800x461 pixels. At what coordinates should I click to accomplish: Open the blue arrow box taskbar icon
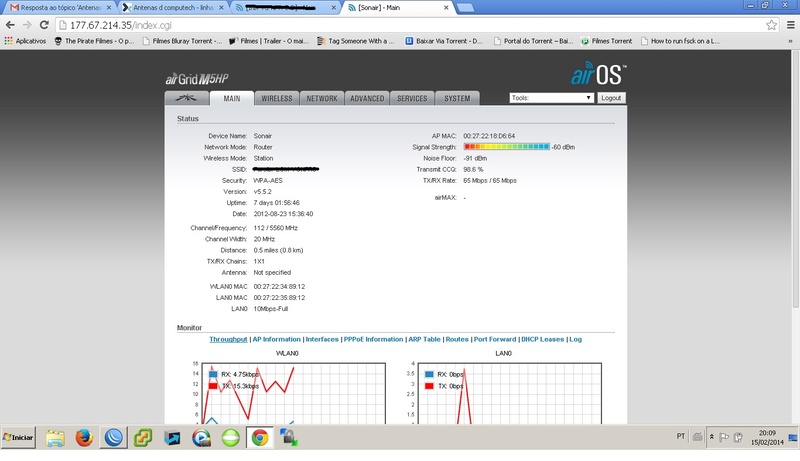coord(172,438)
